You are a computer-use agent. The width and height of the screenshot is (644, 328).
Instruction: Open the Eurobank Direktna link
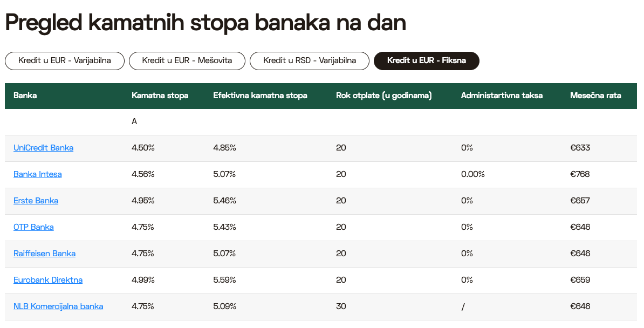click(x=48, y=280)
